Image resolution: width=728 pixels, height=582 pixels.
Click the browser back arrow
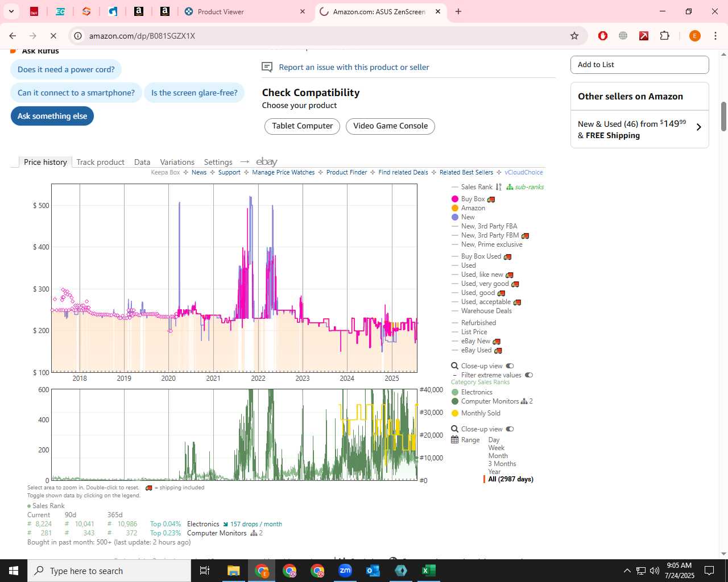click(13, 36)
